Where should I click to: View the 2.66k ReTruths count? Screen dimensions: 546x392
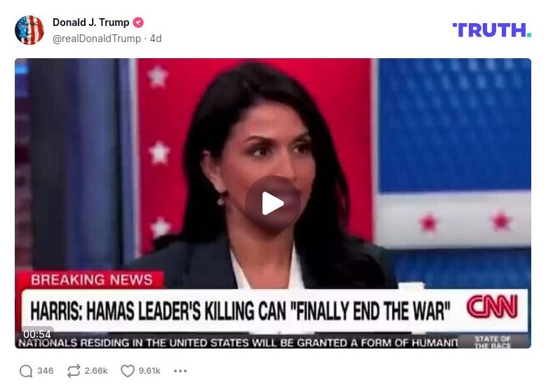coord(95,371)
